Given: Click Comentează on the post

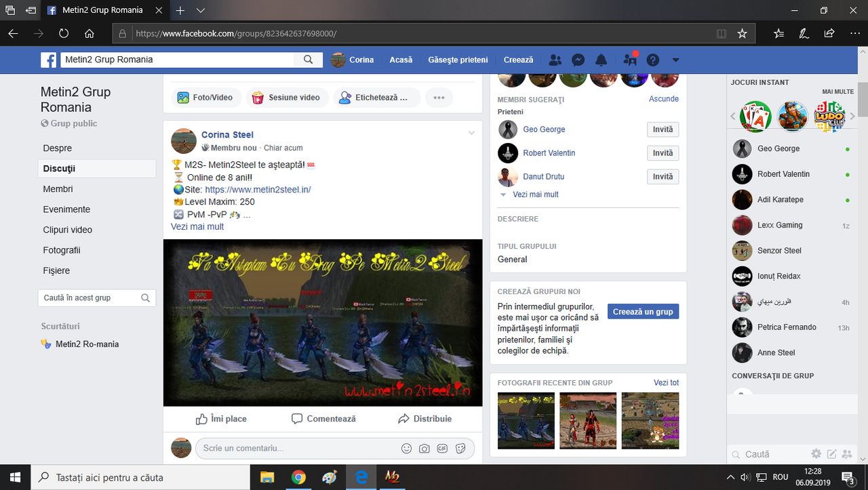Looking at the screenshot, I should point(323,419).
